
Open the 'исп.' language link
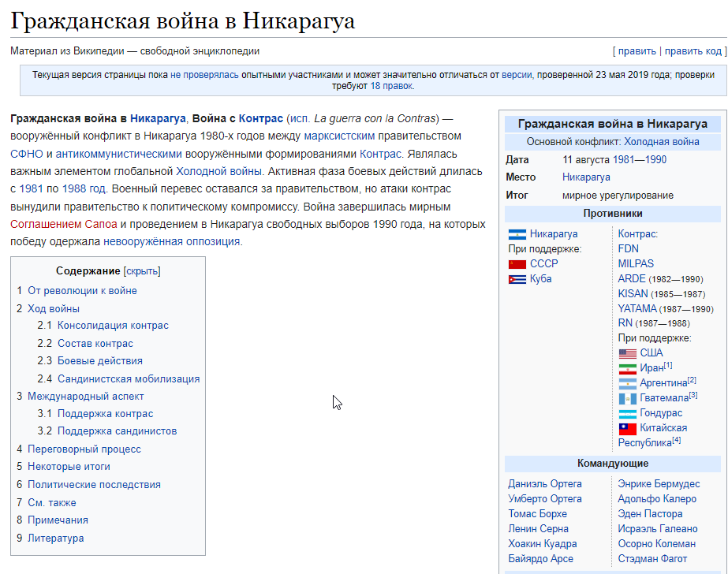(x=300, y=118)
